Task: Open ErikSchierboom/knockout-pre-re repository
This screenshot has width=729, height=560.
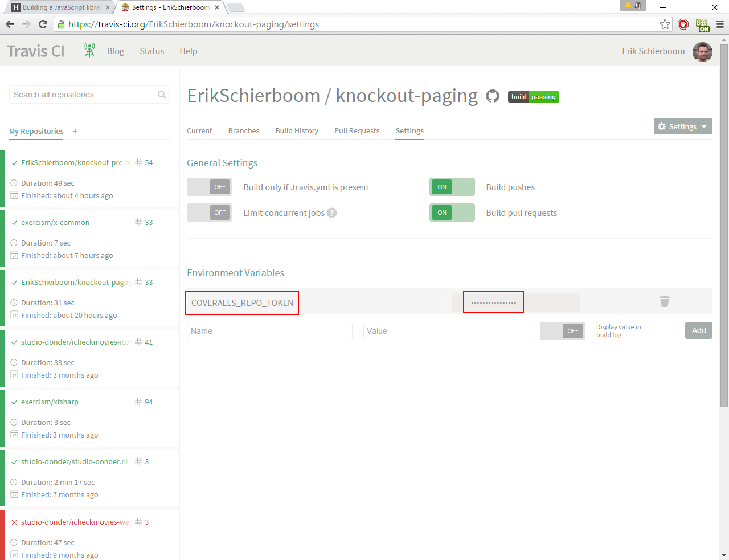Action: [x=76, y=162]
